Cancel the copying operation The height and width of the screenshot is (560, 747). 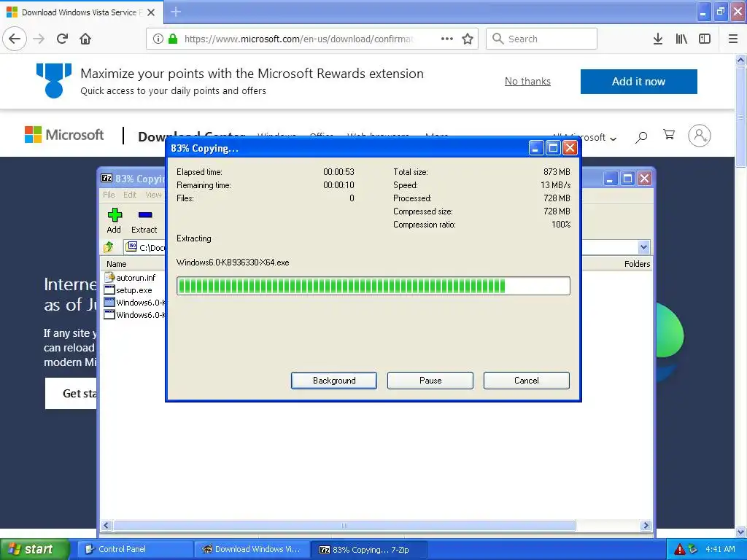pyautogui.click(x=527, y=381)
